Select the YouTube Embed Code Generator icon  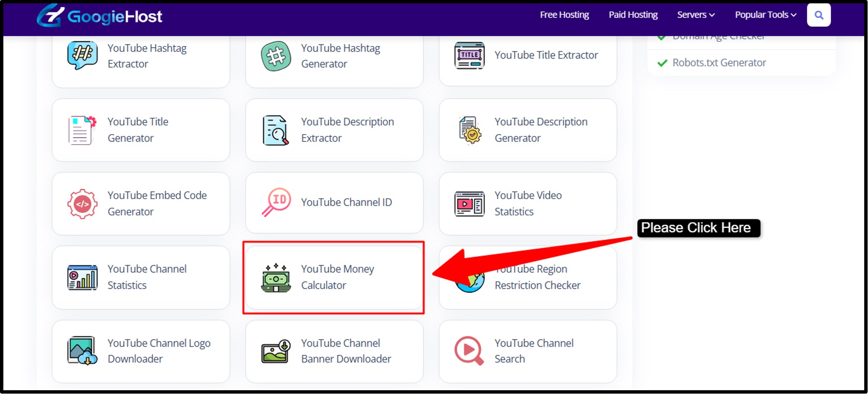point(83,204)
